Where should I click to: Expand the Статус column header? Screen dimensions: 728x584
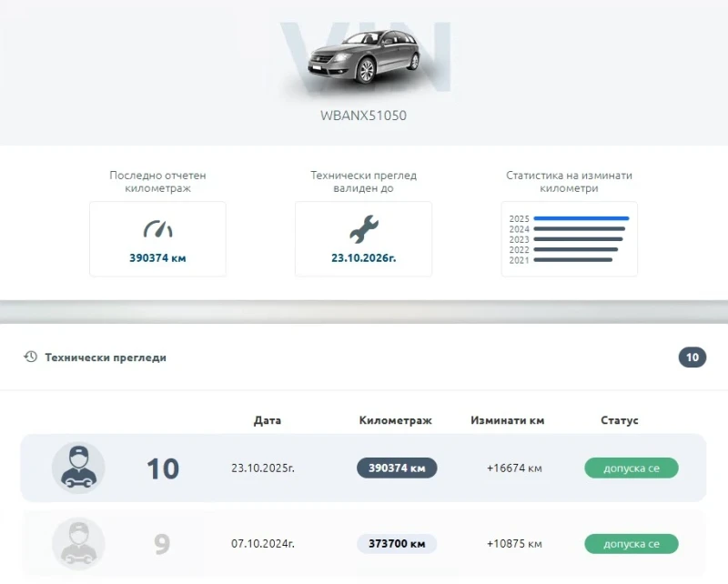point(620,420)
